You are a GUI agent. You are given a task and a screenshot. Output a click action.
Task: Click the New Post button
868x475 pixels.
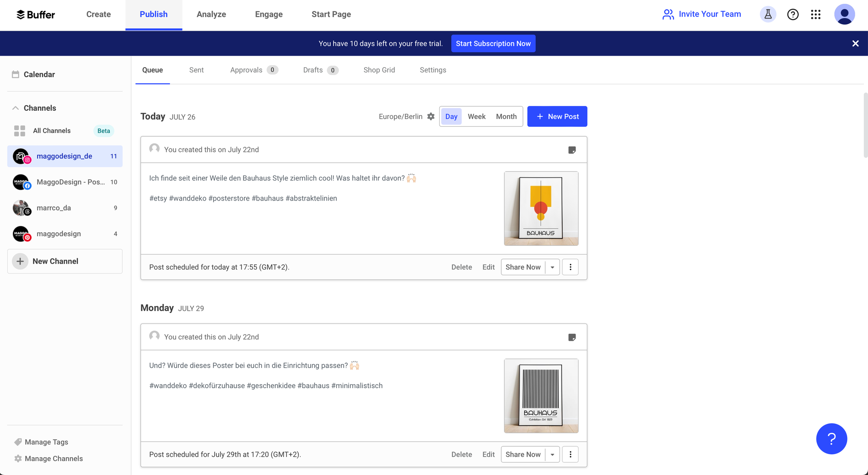(x=557, y=116)
